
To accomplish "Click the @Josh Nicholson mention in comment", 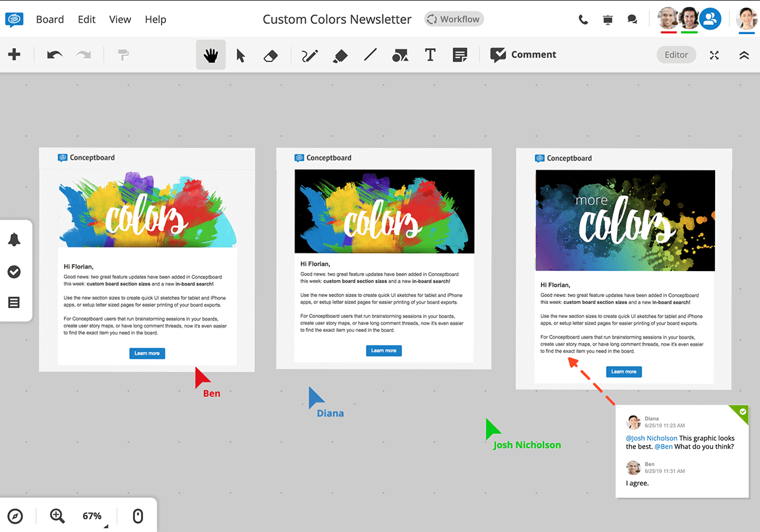I will 652,438.
